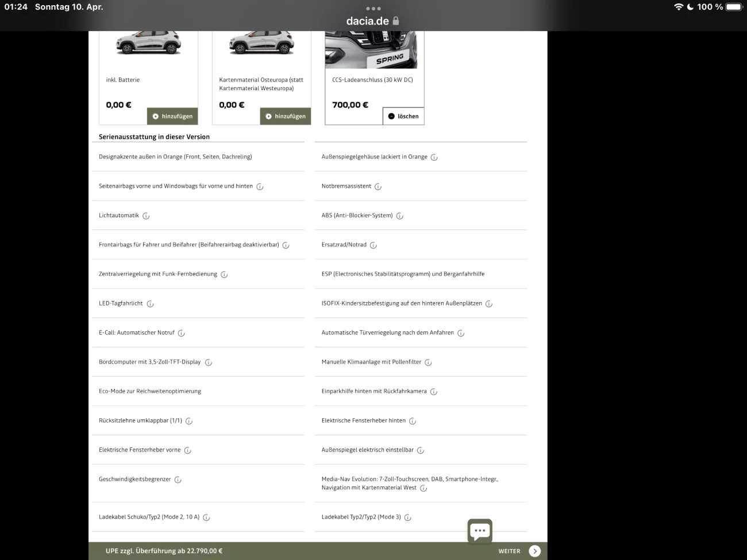Screen dimensions: 747x560
Task: Click the clock showing 01:24
Action: 16,7
